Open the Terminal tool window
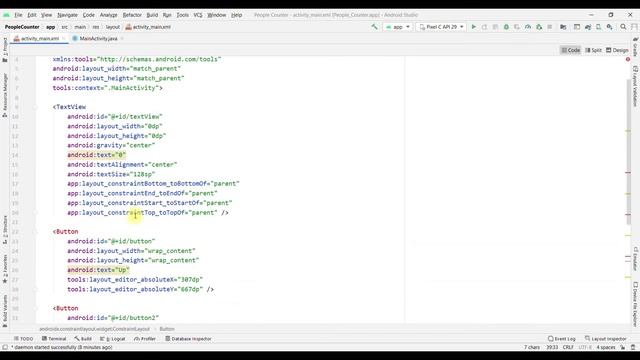The image size is (640, 360). 54,339
